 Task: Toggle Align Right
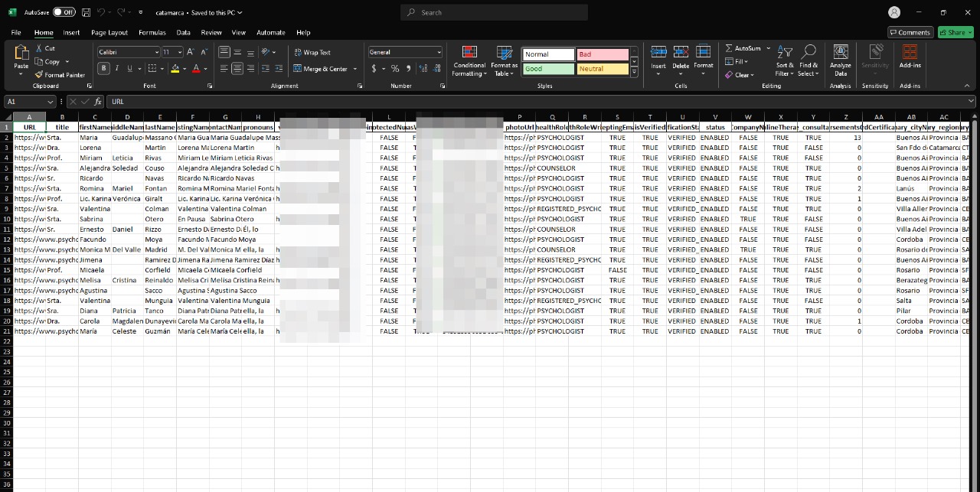(x=250, y=68)
